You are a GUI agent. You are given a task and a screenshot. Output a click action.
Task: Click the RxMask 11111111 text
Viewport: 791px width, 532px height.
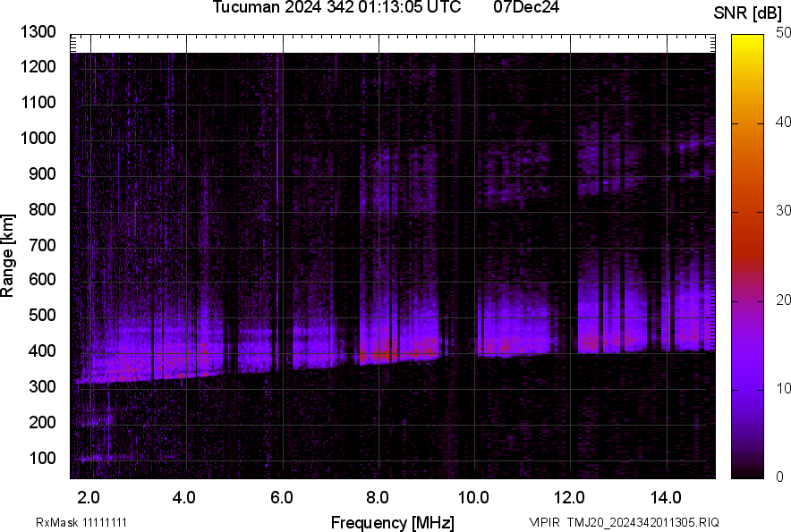pos(81,522)
